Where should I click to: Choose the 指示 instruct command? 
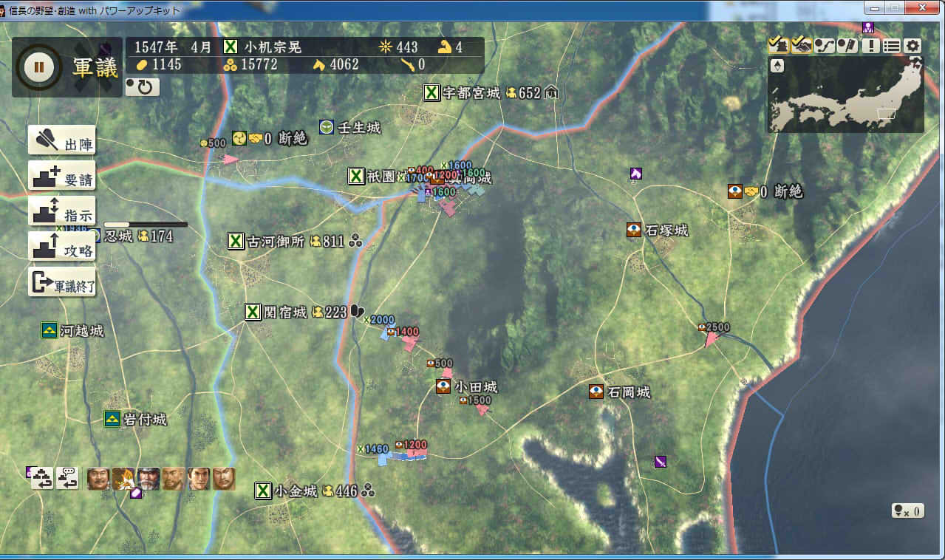click(62, 211)
